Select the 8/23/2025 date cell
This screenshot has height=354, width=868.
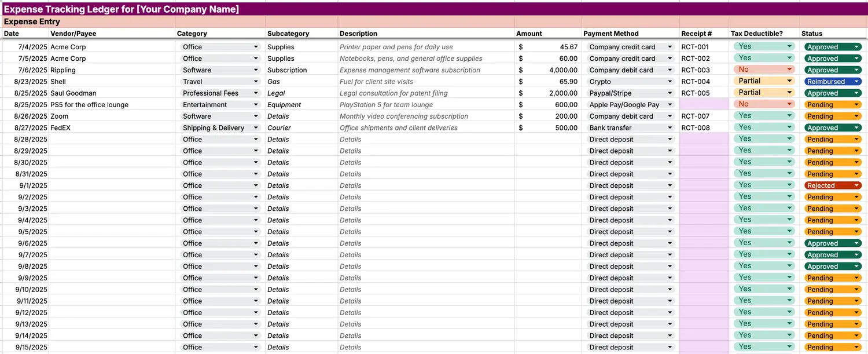(x=25, y=82)
